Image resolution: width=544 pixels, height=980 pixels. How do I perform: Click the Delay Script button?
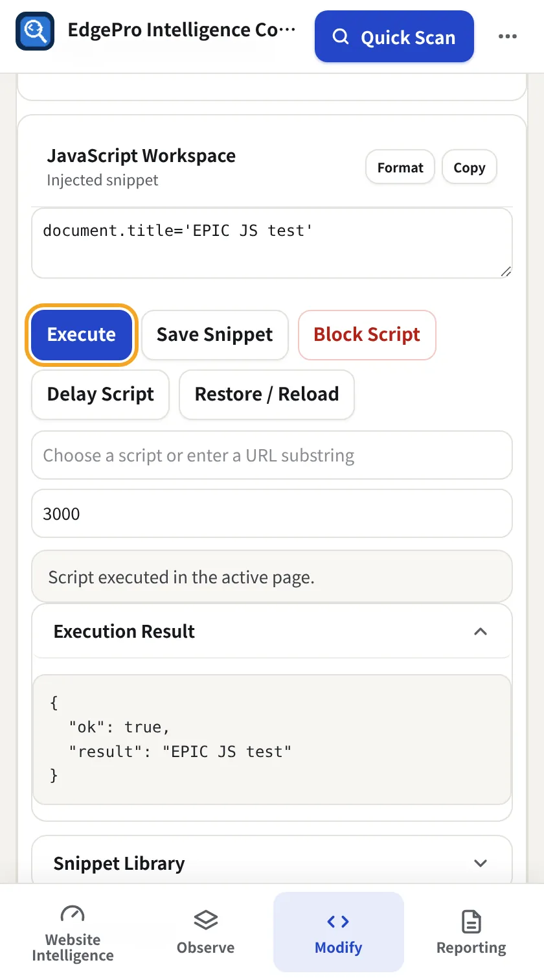(100, 394)
